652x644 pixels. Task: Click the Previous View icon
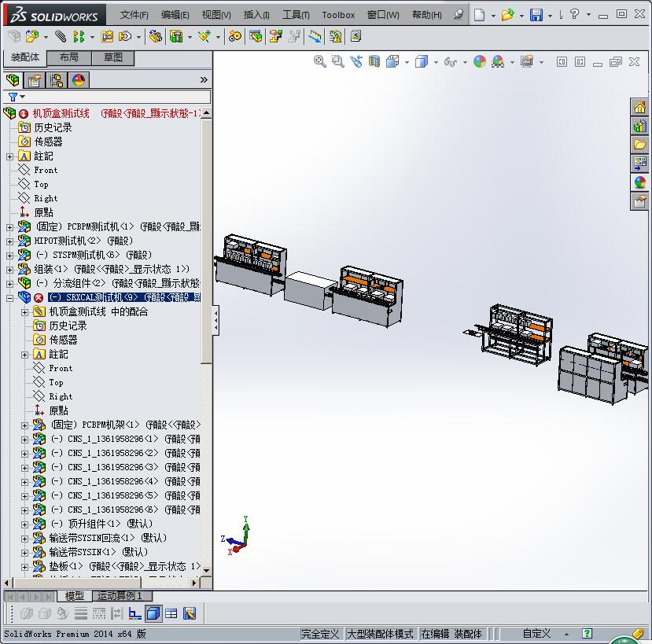[x=356, y=61]
